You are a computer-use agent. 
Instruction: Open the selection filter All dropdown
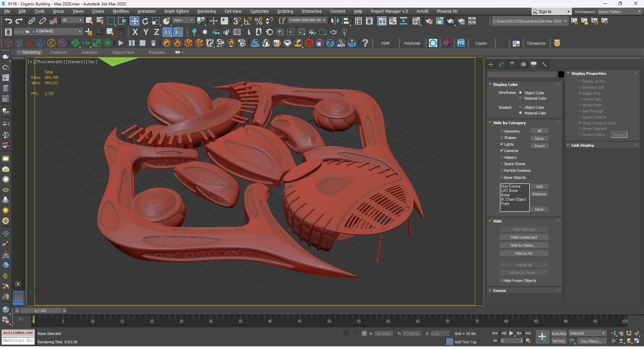point(72,20)
